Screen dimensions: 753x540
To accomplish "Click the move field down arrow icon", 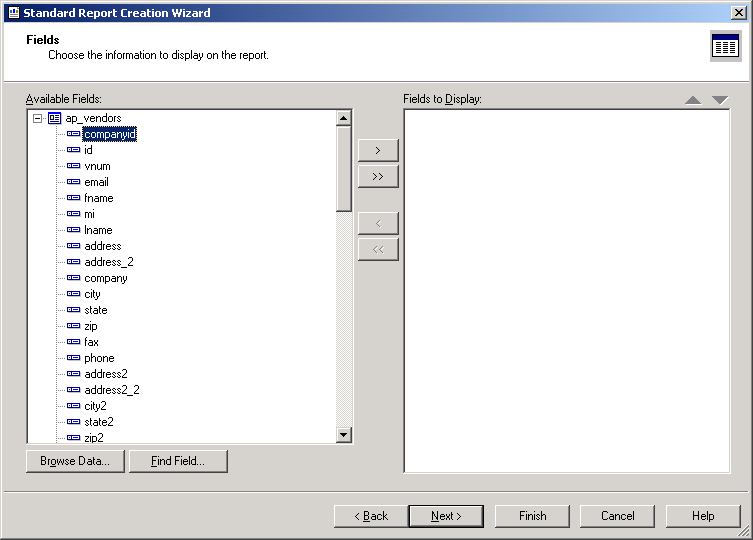I will tap(720, 100).
